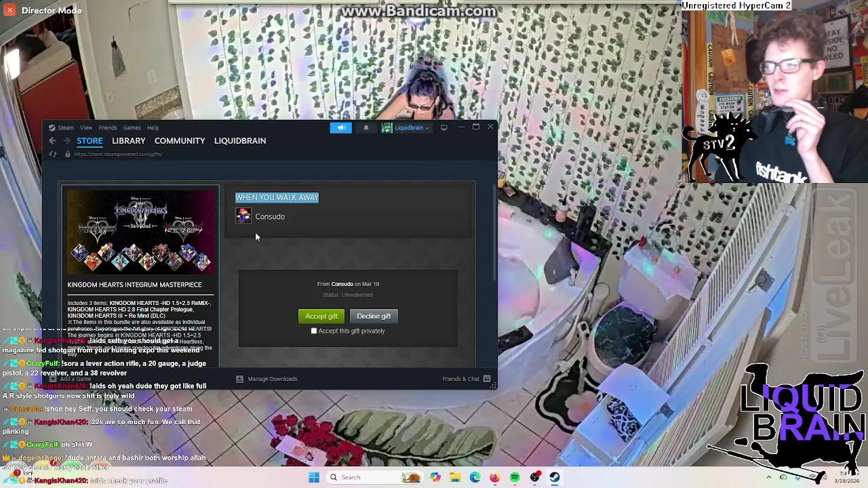Image resolution: width=868 pixels, height=488 pixels.
Task: Open Spotify from the taskbar
Action: [515, 477]
